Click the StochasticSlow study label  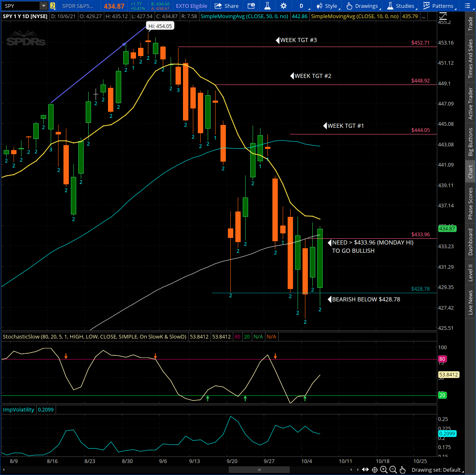tap(94, 336)
